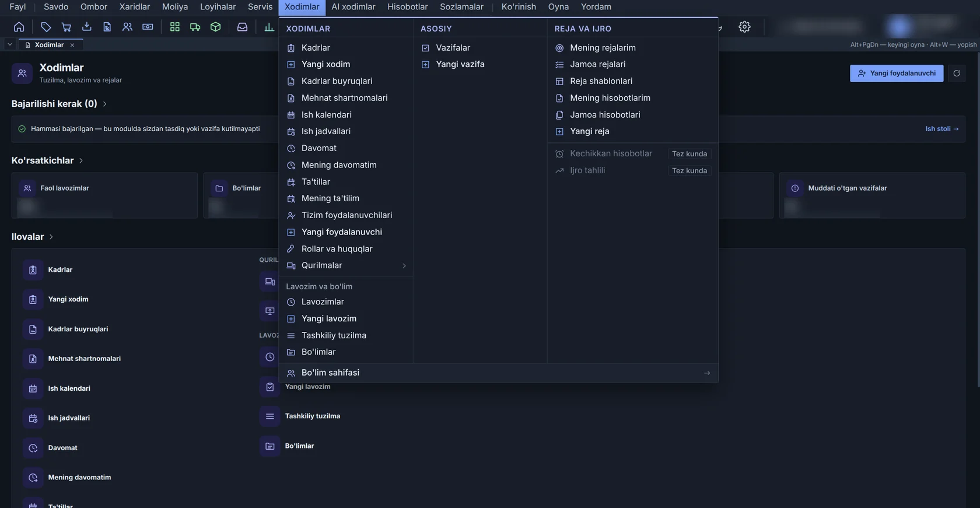Open the Ko'rinish menu
The image size is (980, 508).
point(519,7)
